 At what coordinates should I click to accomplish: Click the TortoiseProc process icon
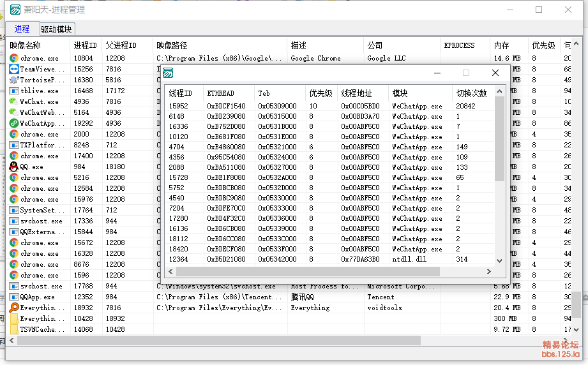(x=14, y=80)
